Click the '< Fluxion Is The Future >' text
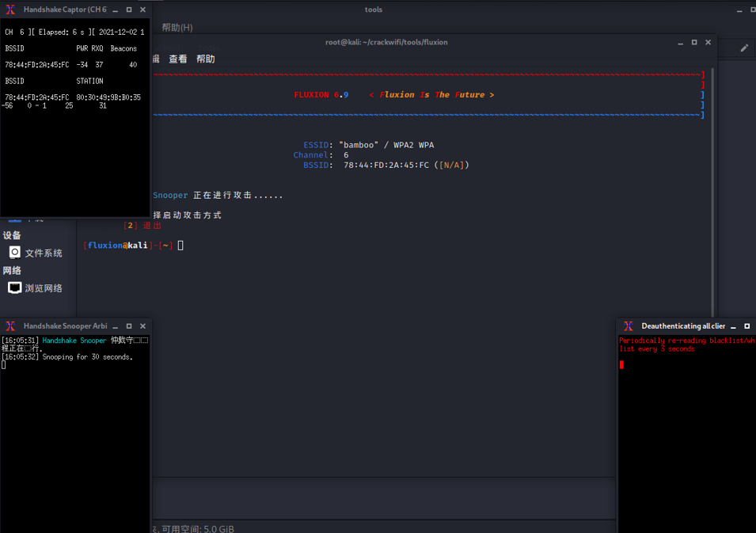Image resolution: width=756 pixels, height=533 pixels. [x=431, y=94]
